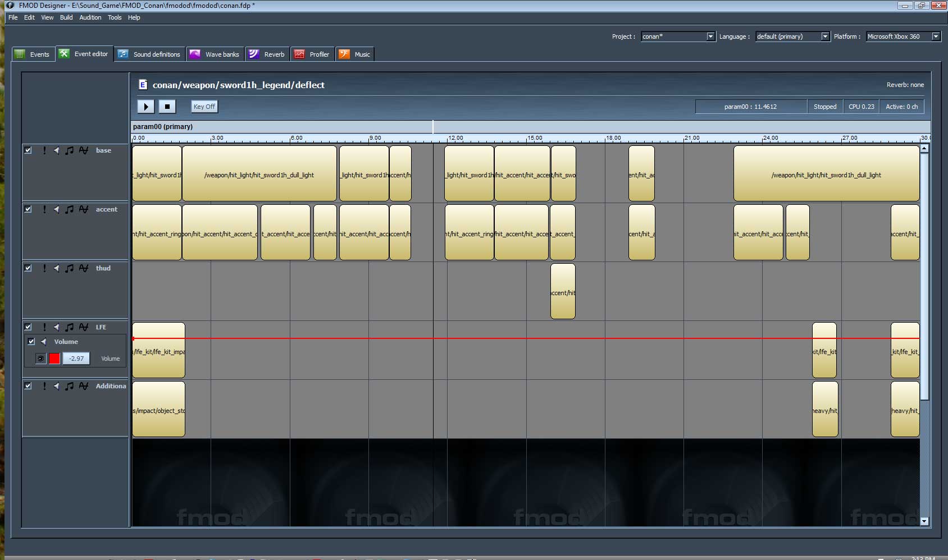Click the music note icon on accent layer
The height and width of the screenshot is (560, 948).
point(69,209)
